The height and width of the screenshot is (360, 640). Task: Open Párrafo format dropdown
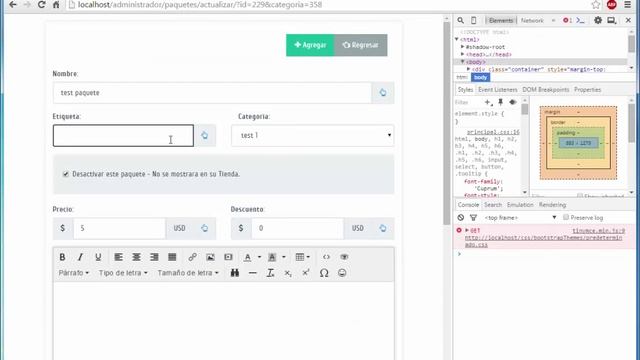(74, 273)
